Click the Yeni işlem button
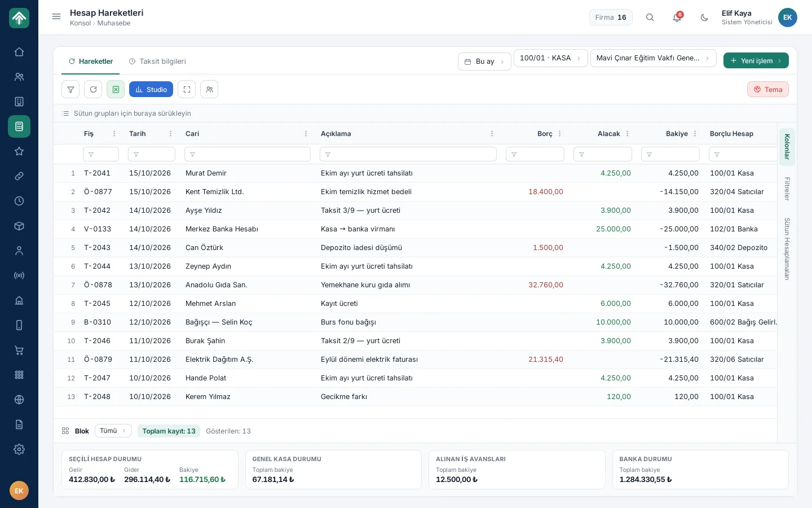The image size is (812, 508). tap(756, 60)
